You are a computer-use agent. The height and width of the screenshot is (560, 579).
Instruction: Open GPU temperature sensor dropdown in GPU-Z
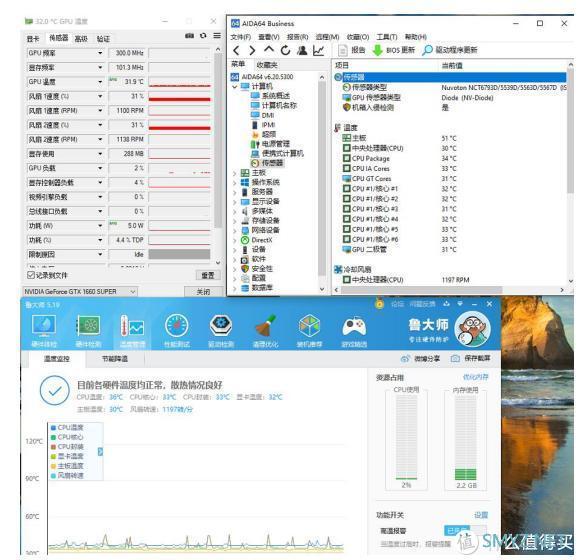pyautogui.click(x=100, y=82)
